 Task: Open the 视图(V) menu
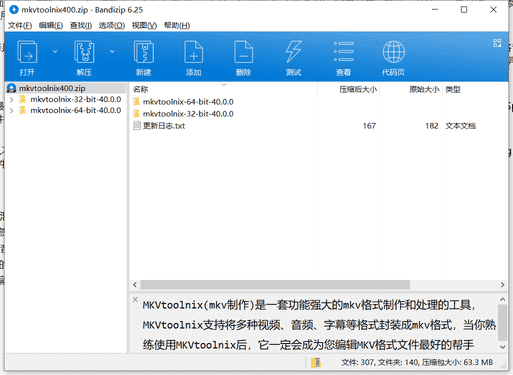point(144,25)
